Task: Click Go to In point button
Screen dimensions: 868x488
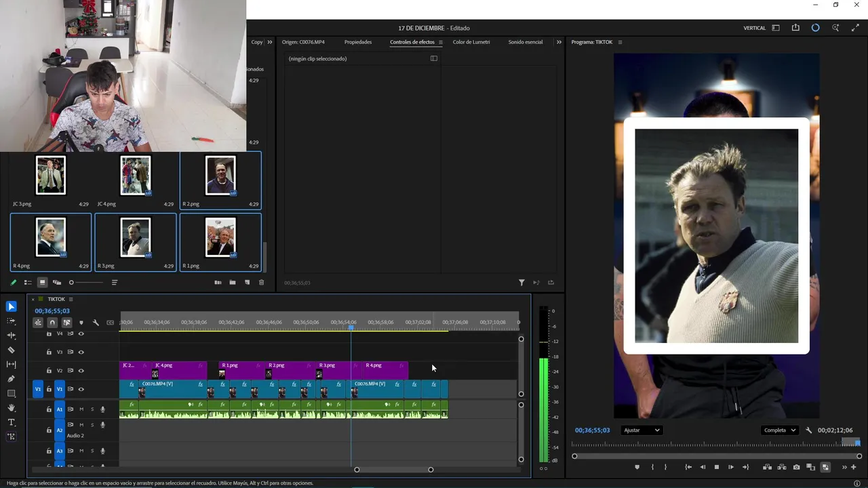Action: pos(688,467)
